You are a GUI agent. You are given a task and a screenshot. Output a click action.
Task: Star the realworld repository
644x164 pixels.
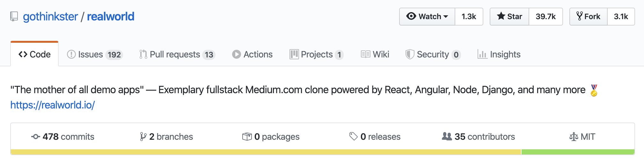pos(509,17)
